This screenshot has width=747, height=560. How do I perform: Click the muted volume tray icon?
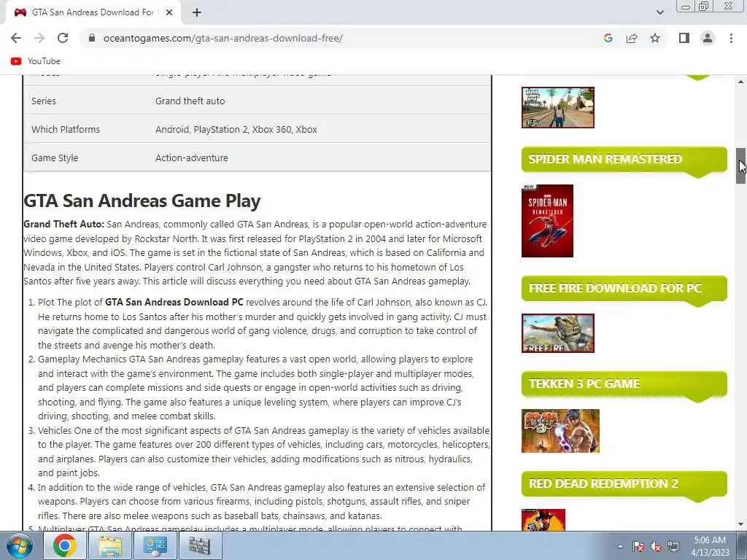point(656,546)
